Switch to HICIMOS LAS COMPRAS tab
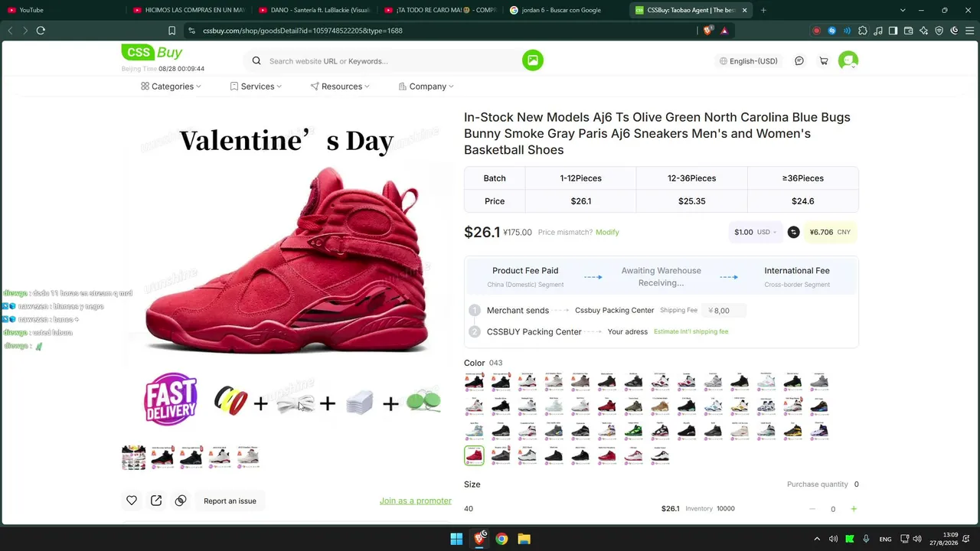This screenshot has height=551, width=980. (x=188, y=10)
